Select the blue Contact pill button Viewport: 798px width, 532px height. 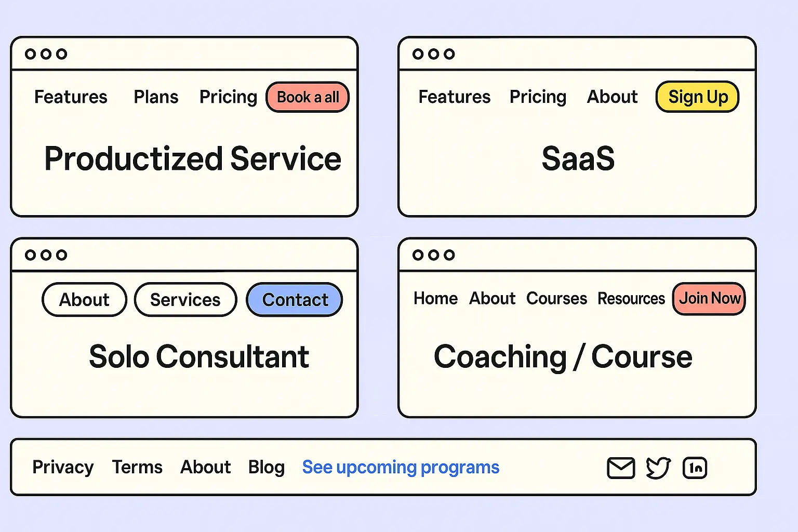[x=295, y=300]
